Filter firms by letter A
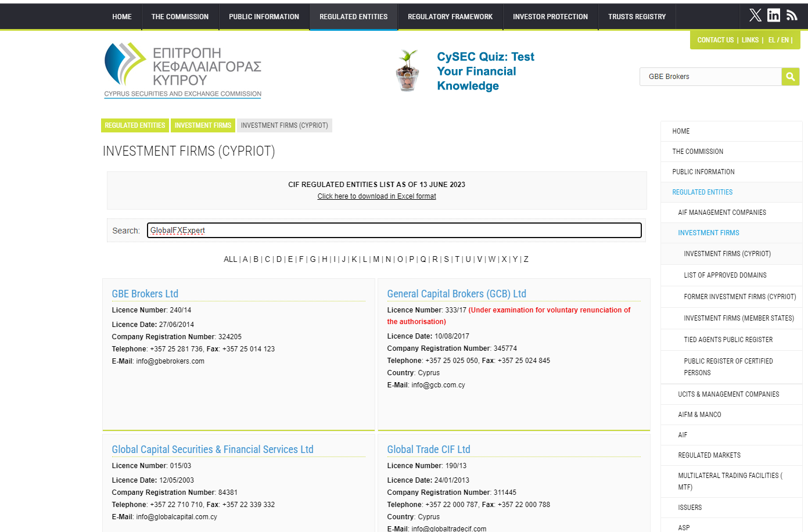The width and height of the screenshot is (808, 532). click(x=245, y=260)
